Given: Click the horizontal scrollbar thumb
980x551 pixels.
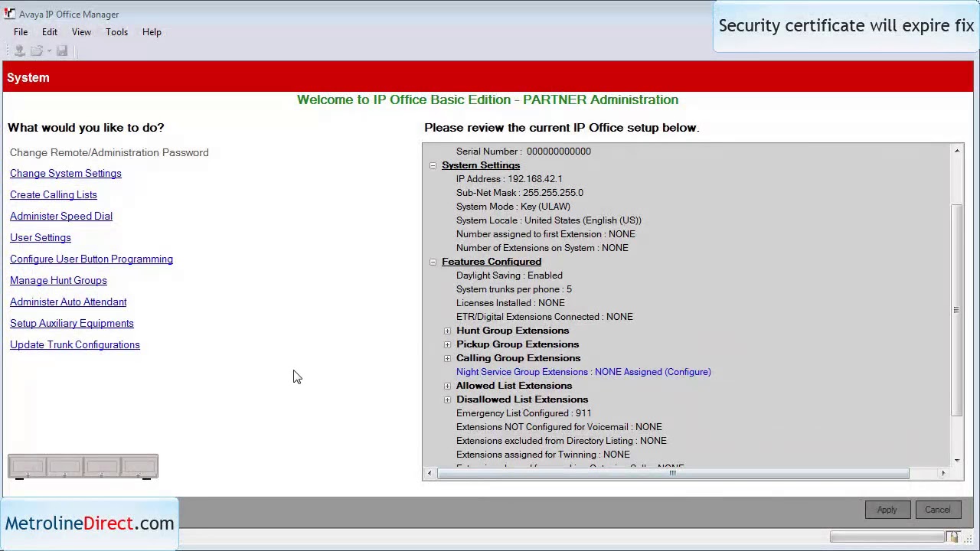Looking at the screenshot, I should pos(673,474).
